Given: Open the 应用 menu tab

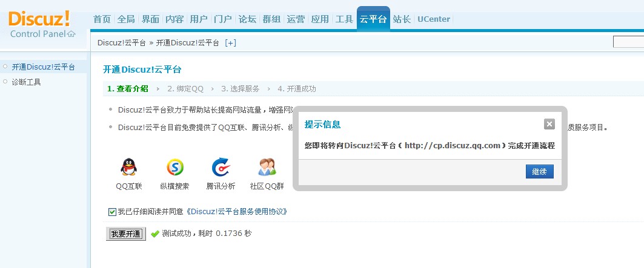Looking at the screenshot, I should [320, 19].
